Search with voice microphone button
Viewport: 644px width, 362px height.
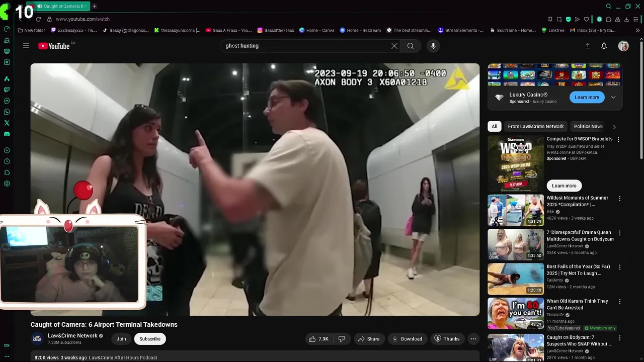(433, 46)
